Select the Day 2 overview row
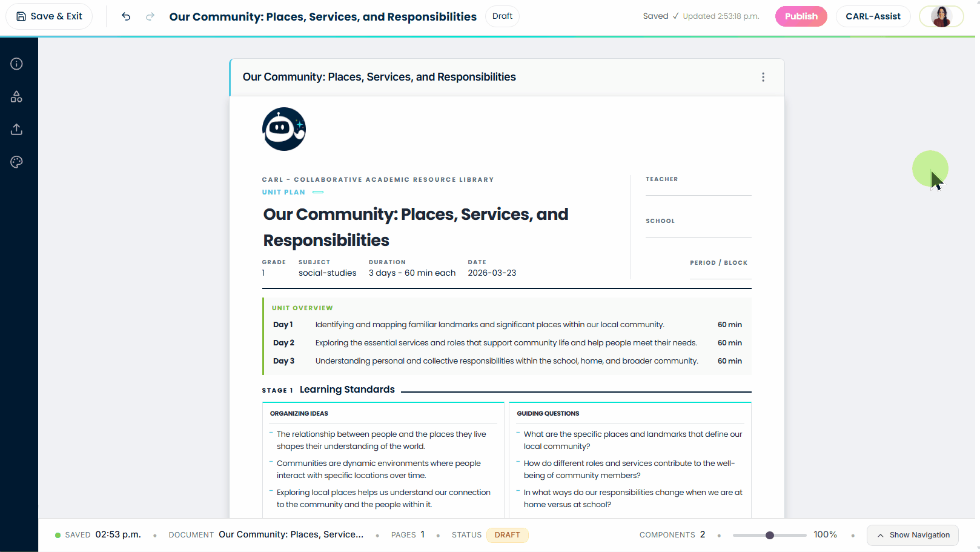The width and height of the screenshot is (980, 552). (506, 343)
